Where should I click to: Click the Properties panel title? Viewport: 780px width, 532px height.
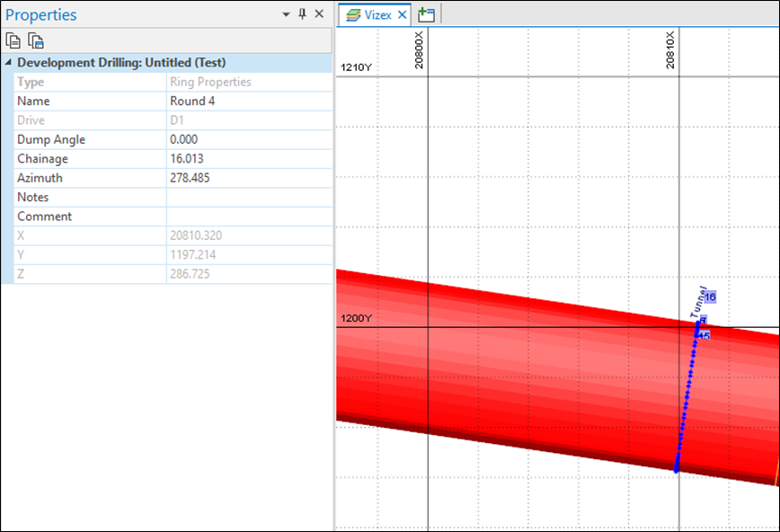[x=40, y=15]
